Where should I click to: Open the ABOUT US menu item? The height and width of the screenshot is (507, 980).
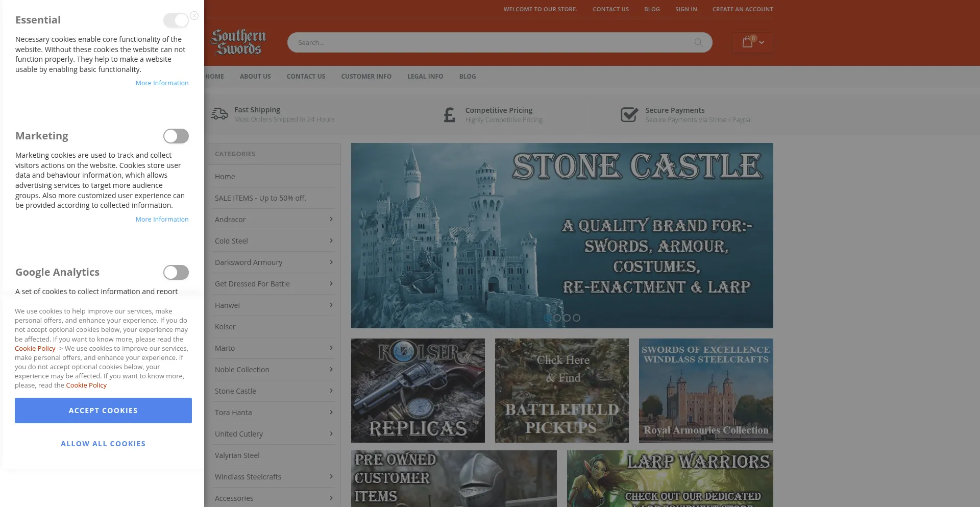pyautogui.click(x=255, y=77)
